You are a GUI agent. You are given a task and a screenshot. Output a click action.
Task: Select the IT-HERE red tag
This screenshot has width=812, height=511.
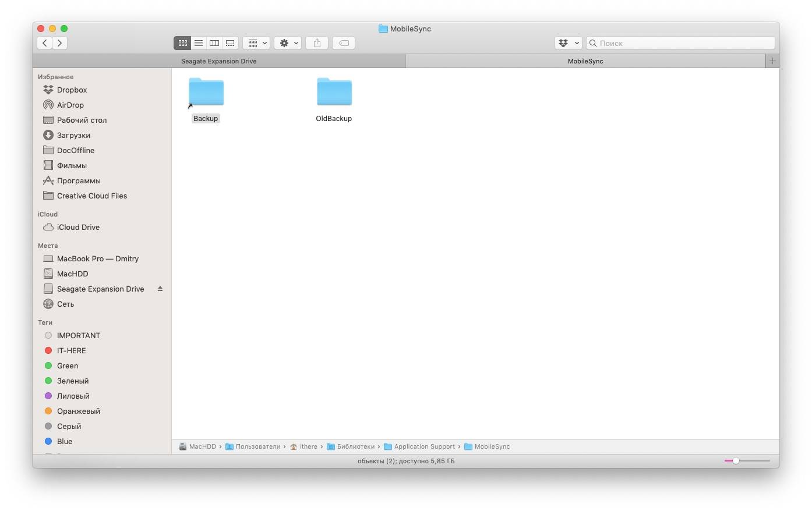pos(71,350)
